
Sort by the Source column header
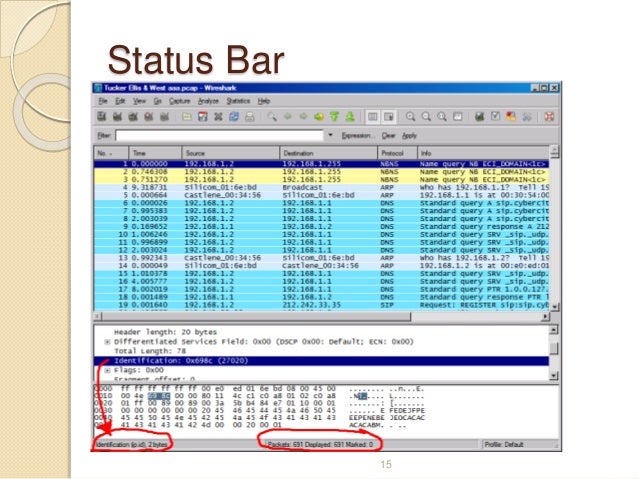point(231,153)
